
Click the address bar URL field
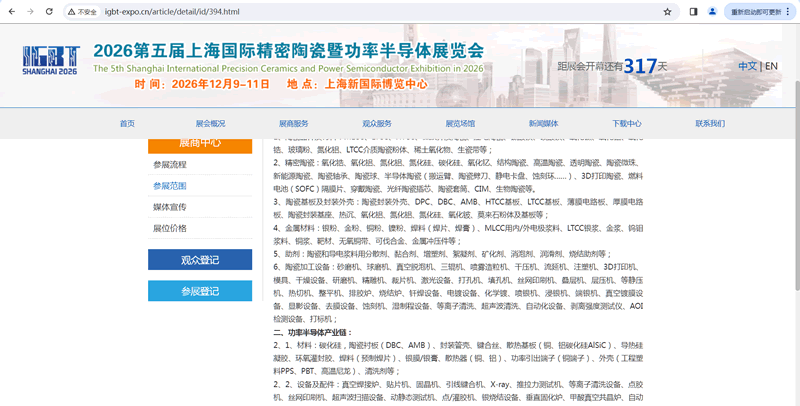tap(300, 11)
